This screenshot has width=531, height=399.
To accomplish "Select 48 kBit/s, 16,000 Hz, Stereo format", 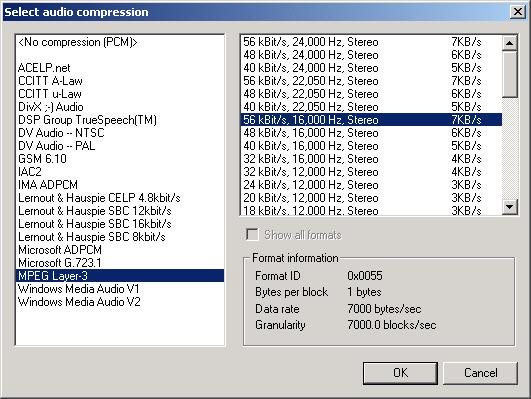I will click(x=371, y=133).
